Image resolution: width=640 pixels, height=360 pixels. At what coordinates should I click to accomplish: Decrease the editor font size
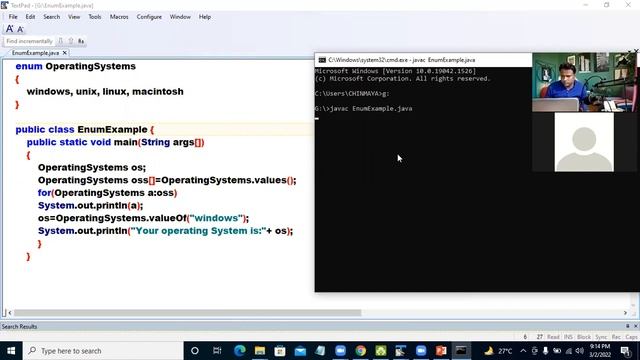pos(20,29)
